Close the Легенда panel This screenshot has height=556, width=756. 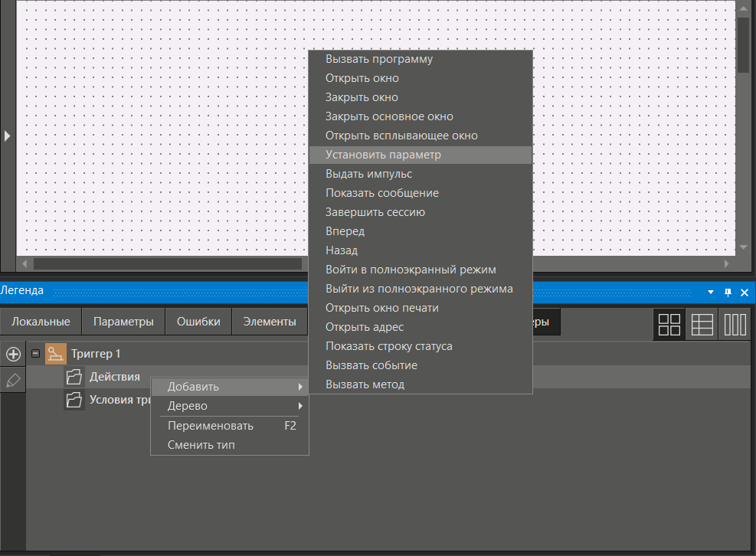[744, 292]
